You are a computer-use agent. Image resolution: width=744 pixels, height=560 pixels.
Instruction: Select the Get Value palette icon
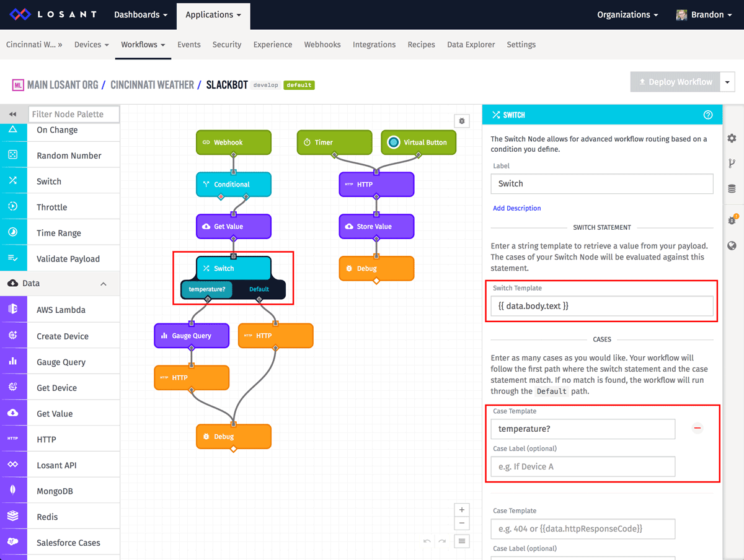[13, 413]
